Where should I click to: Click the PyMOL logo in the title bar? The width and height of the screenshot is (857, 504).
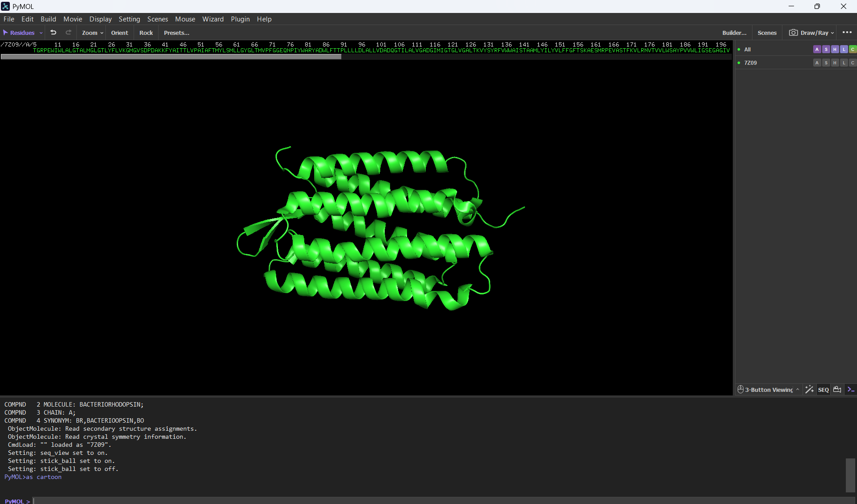pyautogui.click(x=5, y=6)
